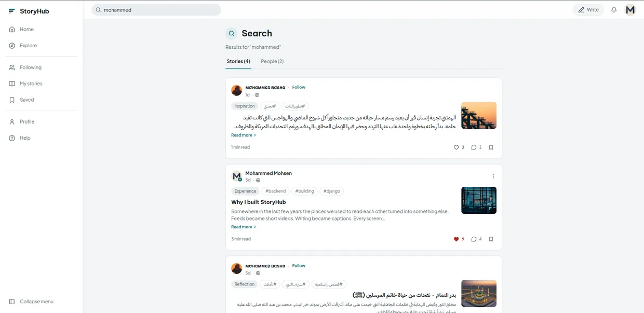Follow author of the third story
The height and width of the screenshot is (313, 644).
click(299, 266)
